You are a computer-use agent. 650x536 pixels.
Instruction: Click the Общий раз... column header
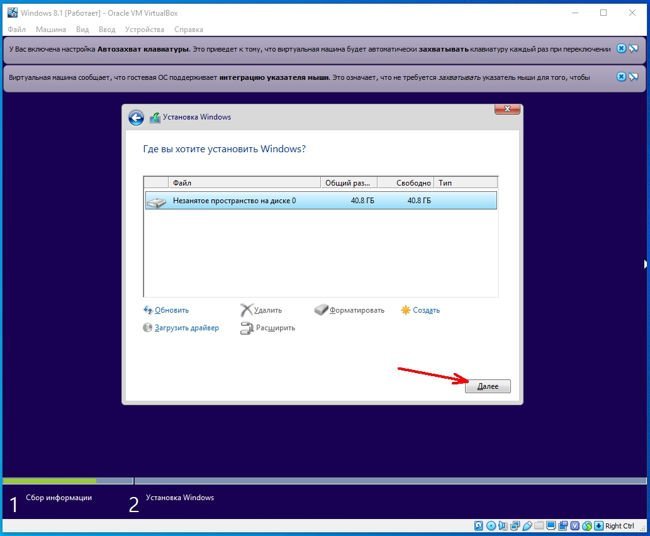(349, 182)
